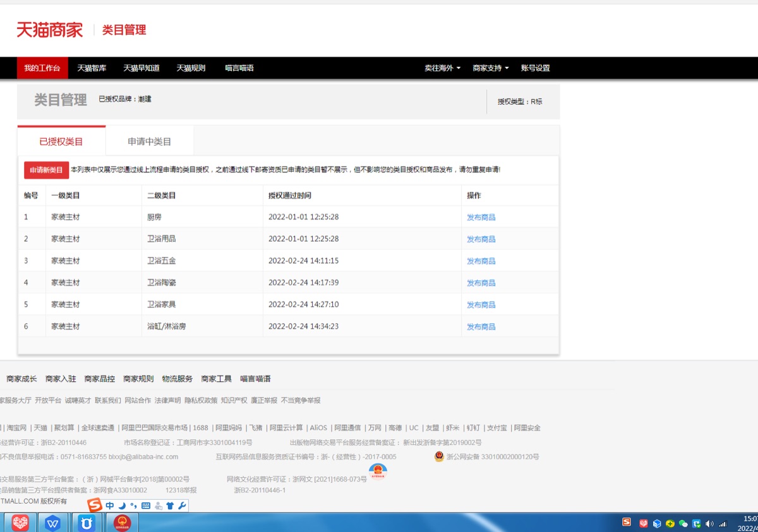The width and height of the screenshot is (758, 532).
Task: Click the 浙公网安备 police badge icon
Action: (x=439, y=456)
